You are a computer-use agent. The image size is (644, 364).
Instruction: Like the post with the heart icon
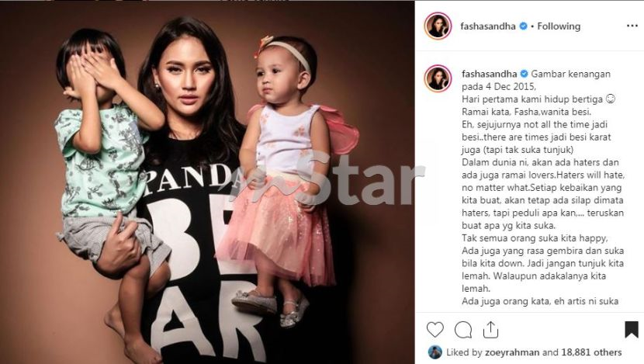pyautogui.click(x=435, y=330)
